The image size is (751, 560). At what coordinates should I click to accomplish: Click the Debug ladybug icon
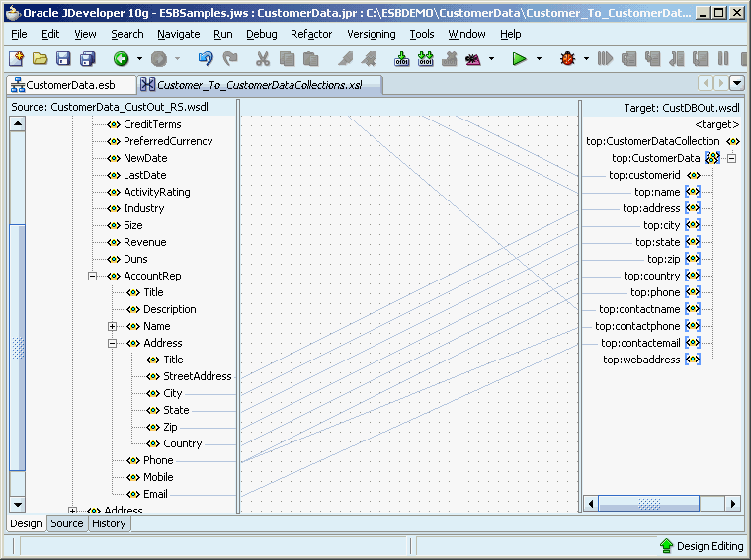(567, 59)
